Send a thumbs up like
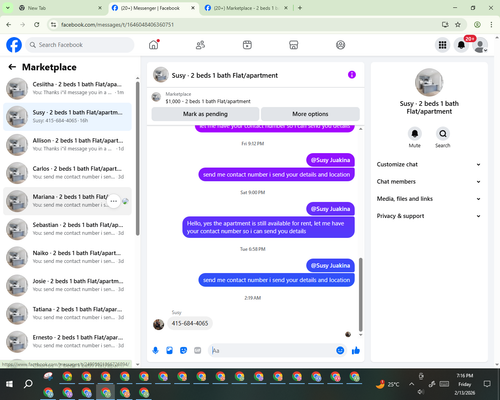Screen dimensions: 500x400 coord(356,350)
